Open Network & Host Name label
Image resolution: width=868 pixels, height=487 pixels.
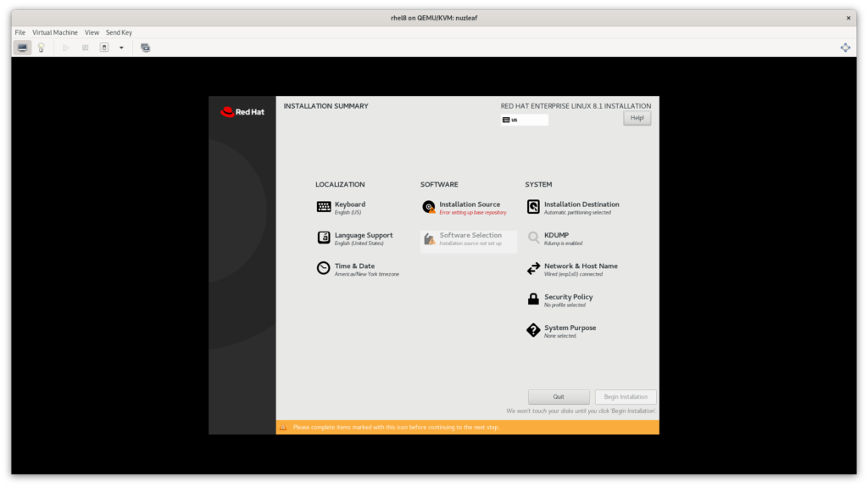581,266
